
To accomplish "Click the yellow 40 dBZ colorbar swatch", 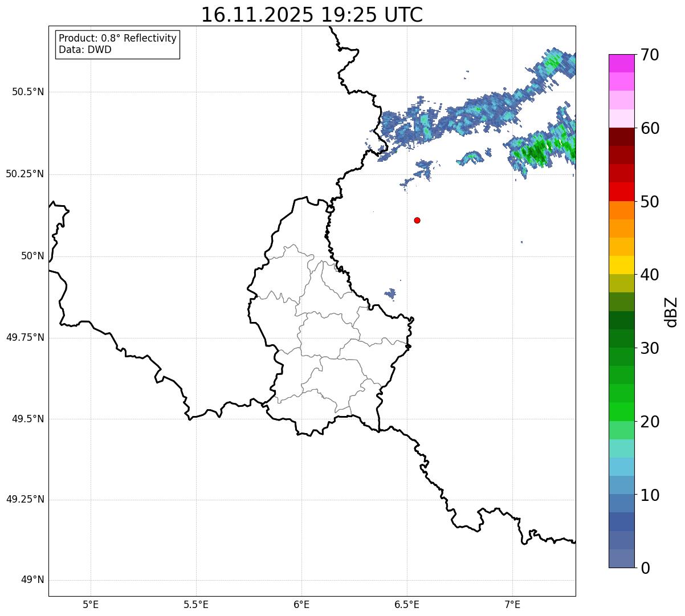I will point(621,265).
